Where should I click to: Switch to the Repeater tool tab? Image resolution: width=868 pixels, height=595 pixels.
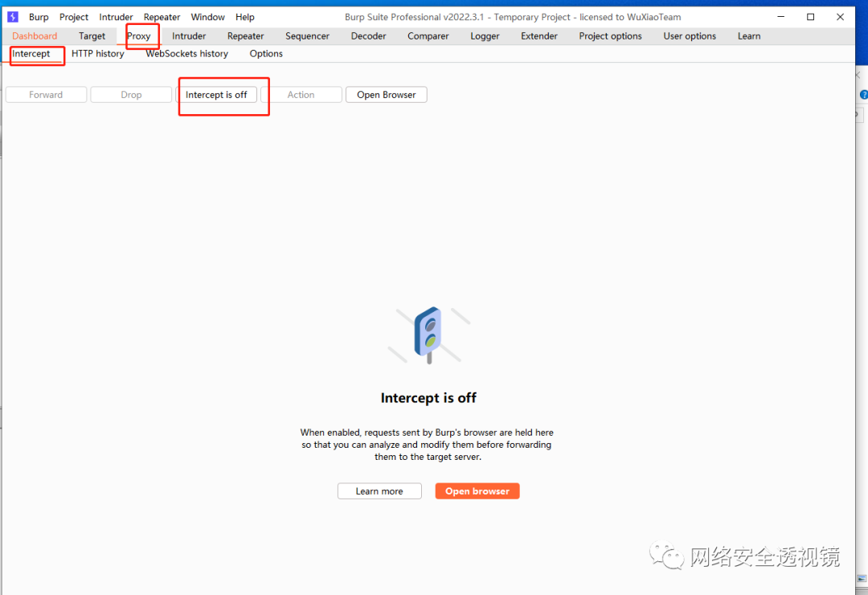pyautogui.click(x=245, y=36)
